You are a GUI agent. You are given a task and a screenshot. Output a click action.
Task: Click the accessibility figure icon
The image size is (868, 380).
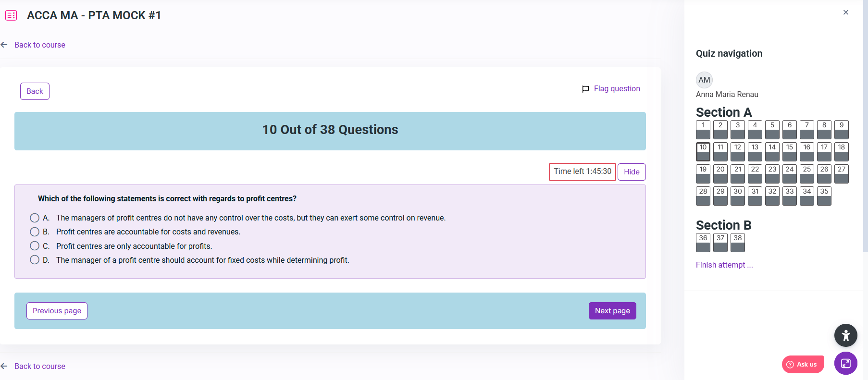(x=845, y=335)
